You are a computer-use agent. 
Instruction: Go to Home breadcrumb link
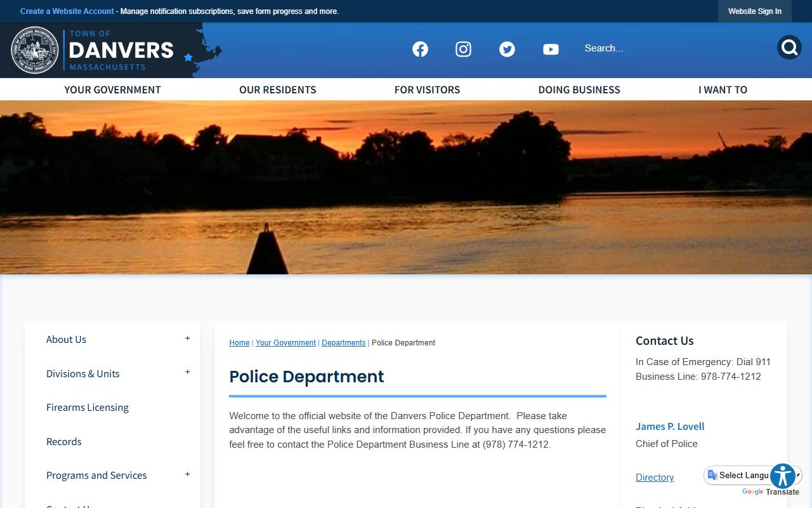point(239,343)
